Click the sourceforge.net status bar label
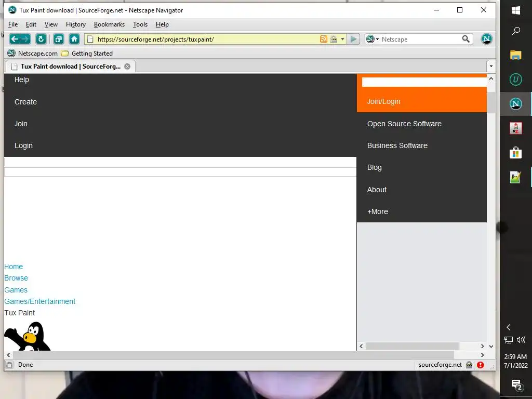Screen dimensions: 532x399 tap(440, 365)
